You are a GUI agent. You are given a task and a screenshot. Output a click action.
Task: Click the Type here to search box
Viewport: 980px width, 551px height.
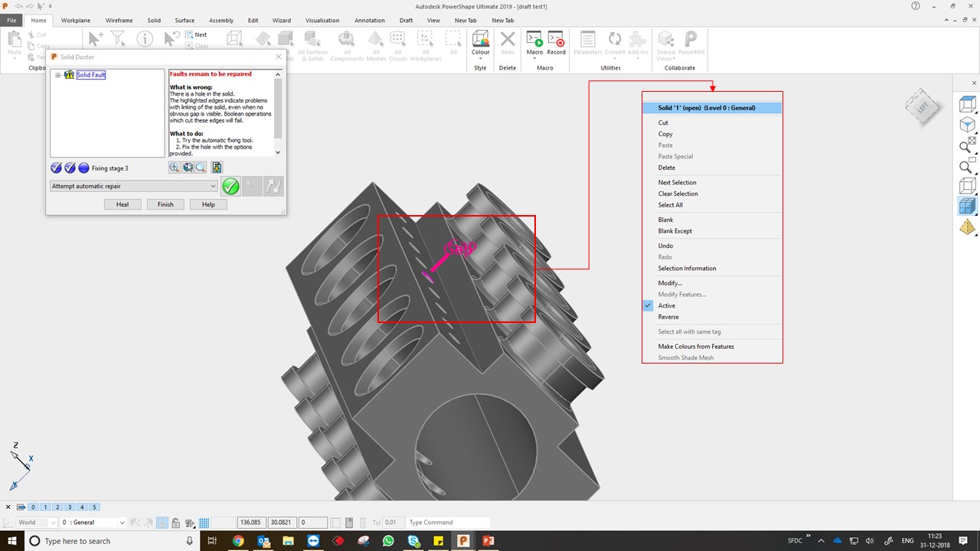[113, 541]
